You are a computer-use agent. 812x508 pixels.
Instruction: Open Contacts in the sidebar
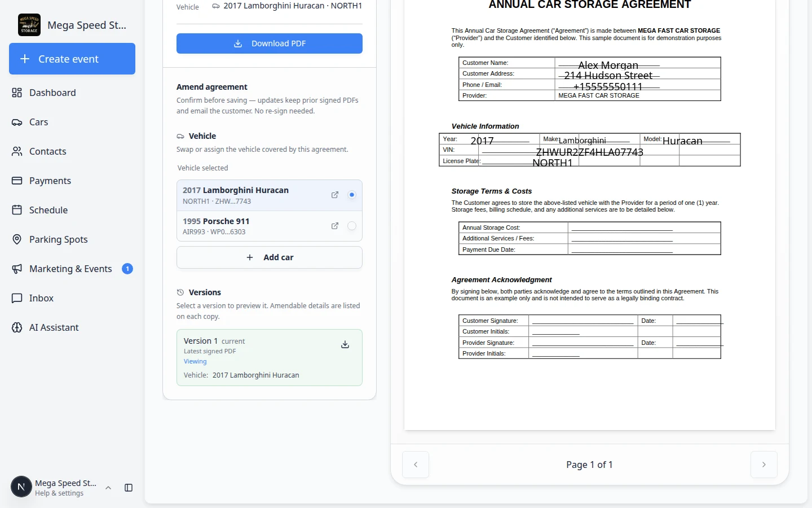pyautogui.click(x=72, y=151)
